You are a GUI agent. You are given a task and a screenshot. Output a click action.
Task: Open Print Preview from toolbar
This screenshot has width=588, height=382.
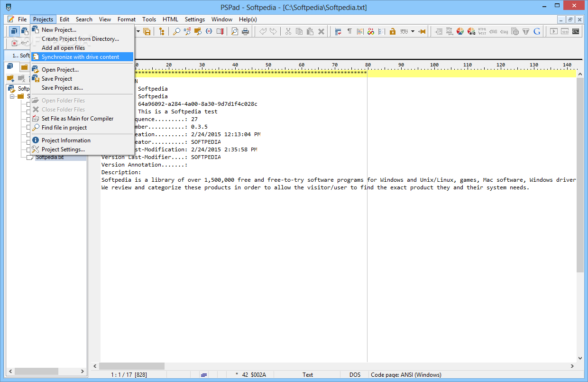(235, 31)
